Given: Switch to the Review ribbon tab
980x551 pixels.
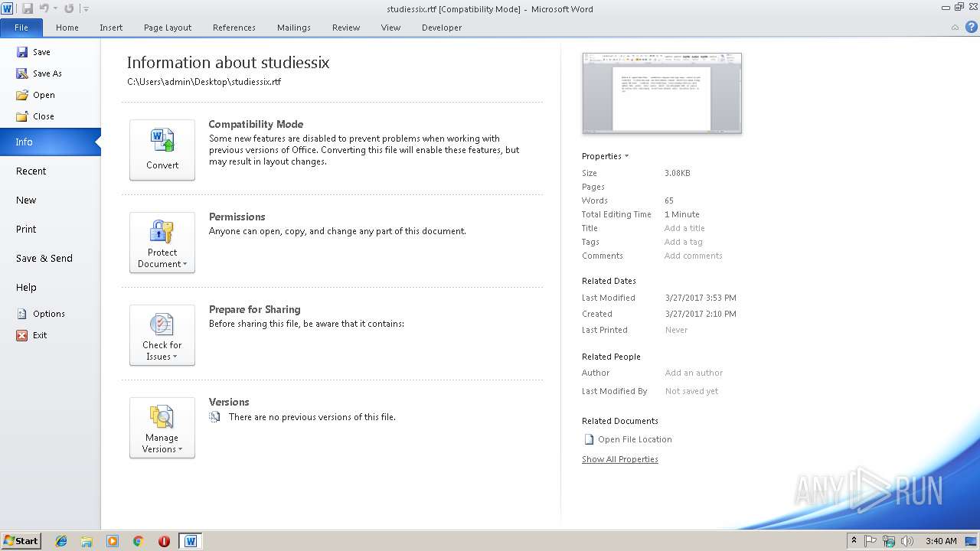Looking at the screenshot, I should [346, 28].
